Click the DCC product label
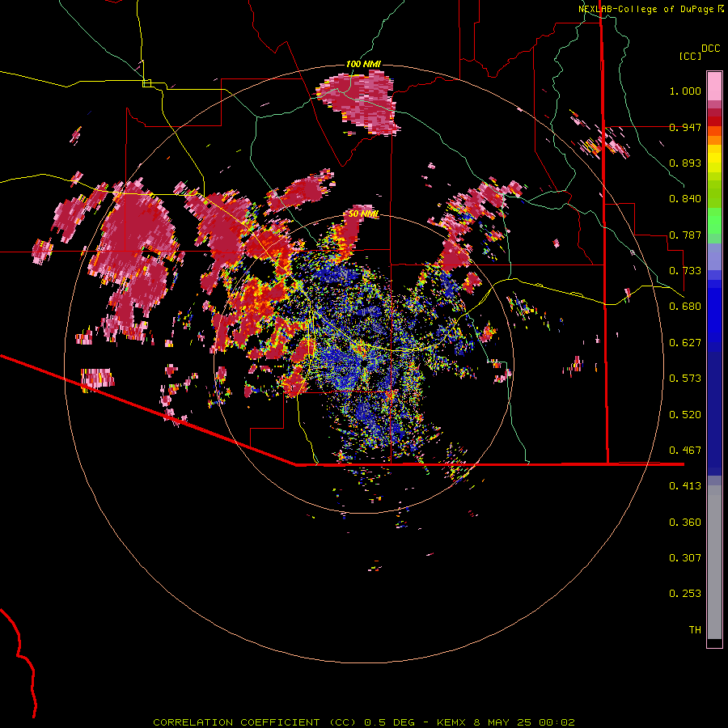 coord(711,49)
